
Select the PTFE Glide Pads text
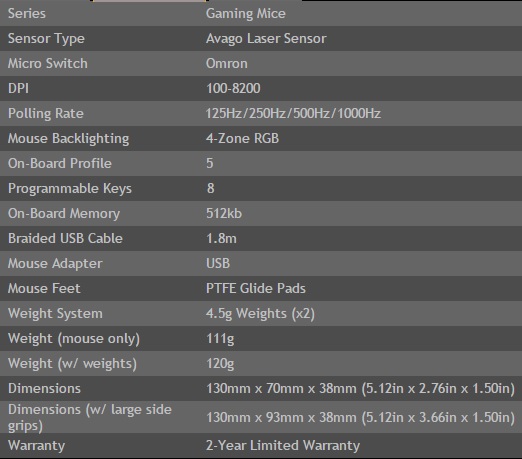pos(256,288)
